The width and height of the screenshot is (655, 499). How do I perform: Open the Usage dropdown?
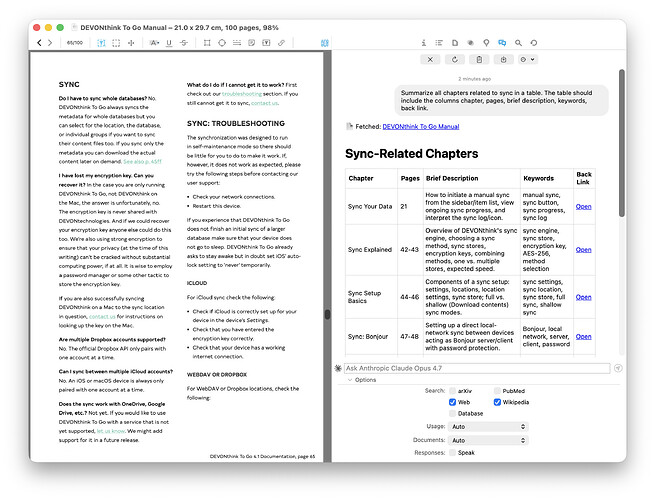488,427
